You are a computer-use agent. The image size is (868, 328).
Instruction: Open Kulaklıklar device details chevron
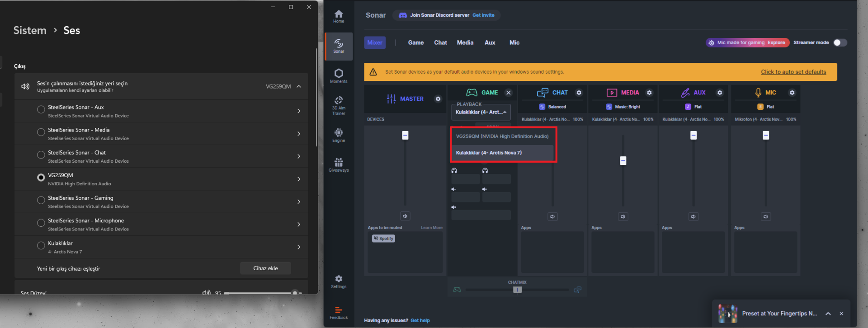pyautogui.click(x=299, y=247)
